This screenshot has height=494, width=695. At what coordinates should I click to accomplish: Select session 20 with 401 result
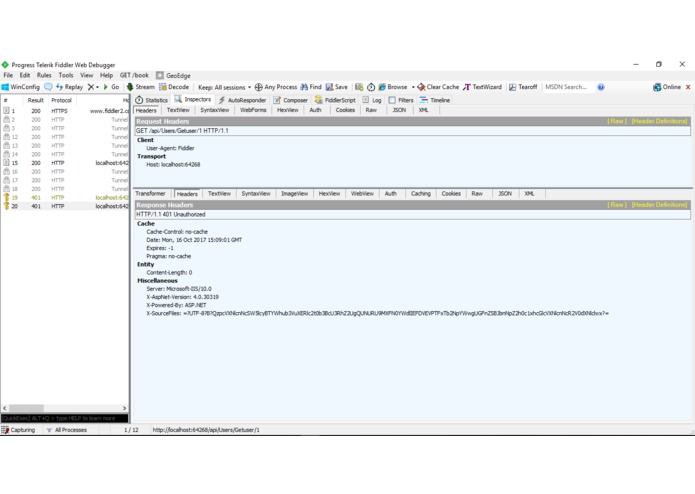coord(65,206)
